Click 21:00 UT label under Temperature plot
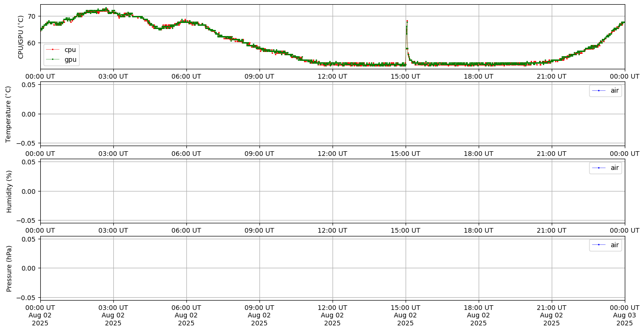This screenshot has height=331, width=644. 552,153
